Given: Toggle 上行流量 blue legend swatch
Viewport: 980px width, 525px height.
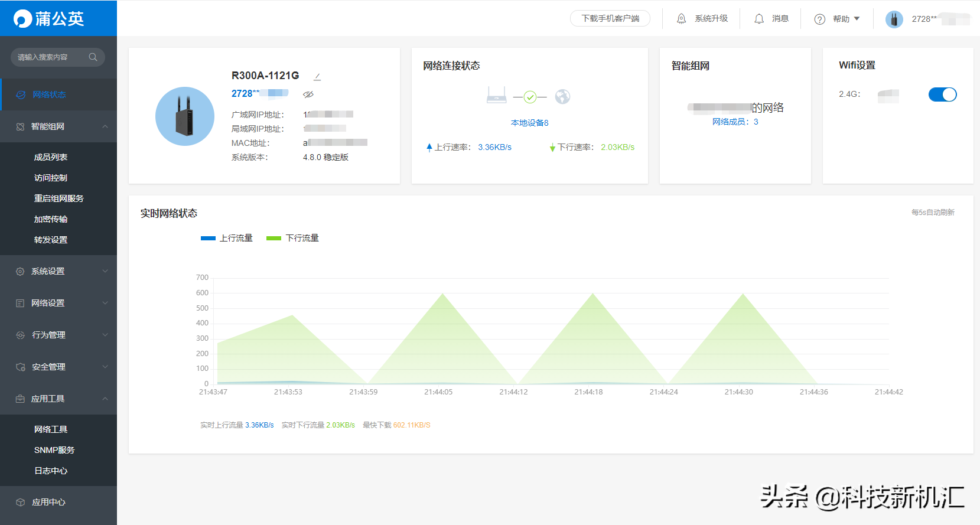Looking at the screenshot, I should (x=209, y=238).
